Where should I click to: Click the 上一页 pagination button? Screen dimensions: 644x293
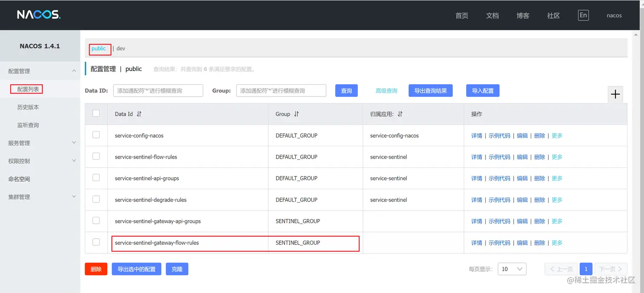561,269
